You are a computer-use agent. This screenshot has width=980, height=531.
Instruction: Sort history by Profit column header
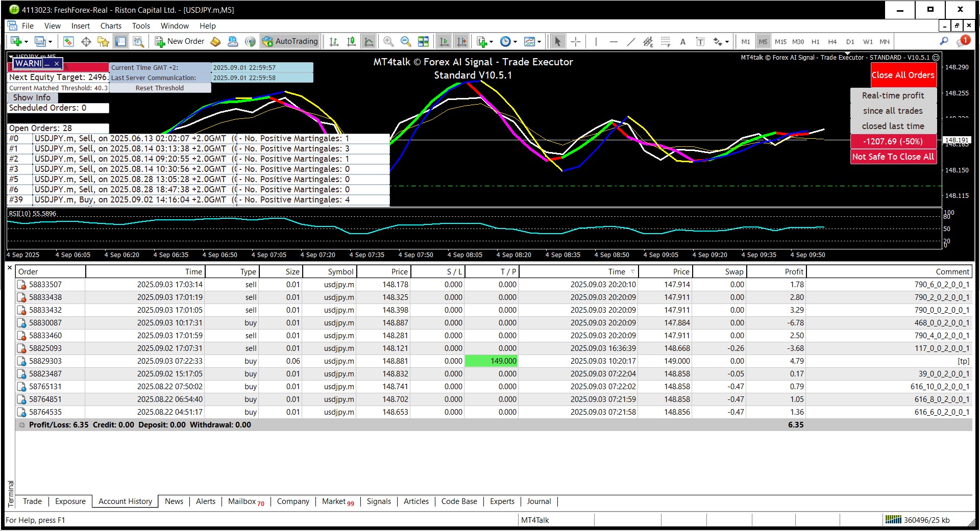pyautogui.click(x=776, y=272)
